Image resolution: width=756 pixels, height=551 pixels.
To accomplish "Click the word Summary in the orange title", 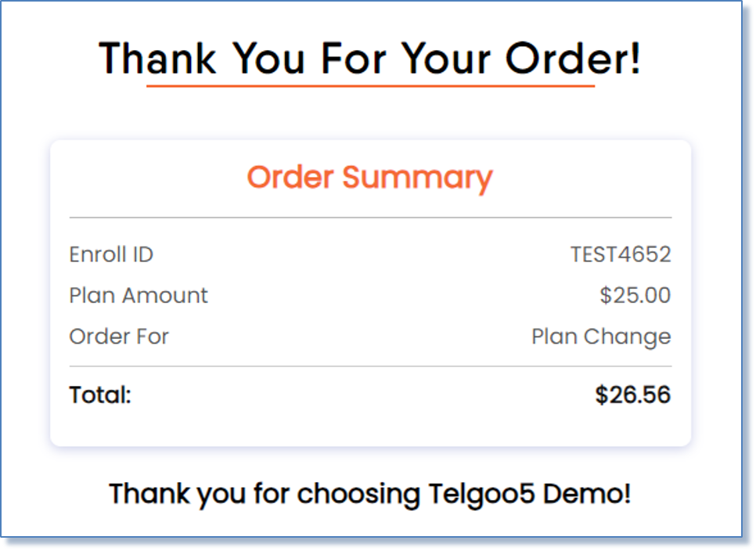I will pos(418,179).
